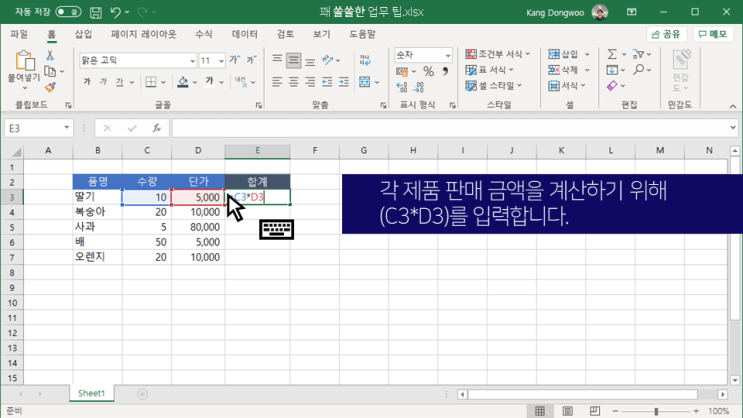Screen dimensions: 743x418
Task: Click the Undo arrow icon
Action: coord(116,12)
